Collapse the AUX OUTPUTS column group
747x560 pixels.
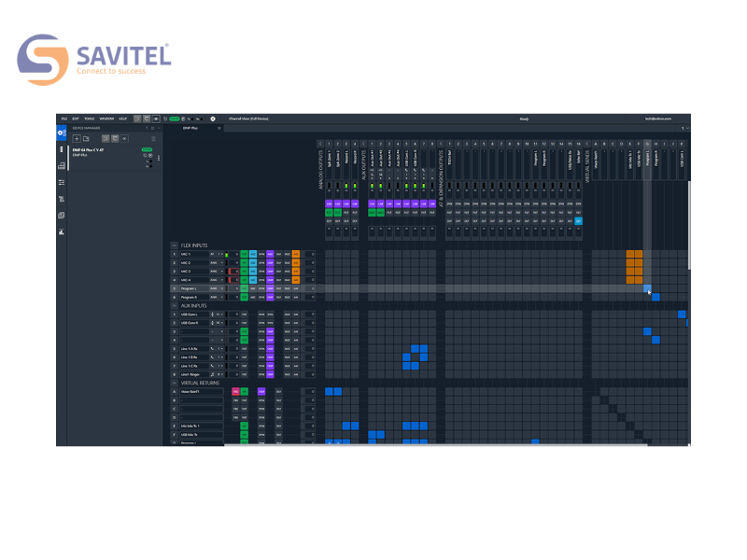(x=363, y=144)
